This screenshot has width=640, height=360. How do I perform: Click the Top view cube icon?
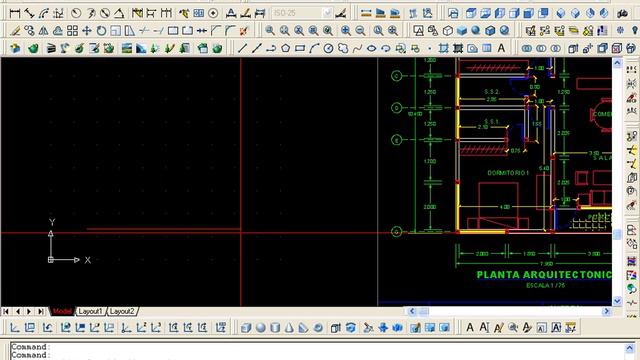pyautogui.click(x=471, y=13)
